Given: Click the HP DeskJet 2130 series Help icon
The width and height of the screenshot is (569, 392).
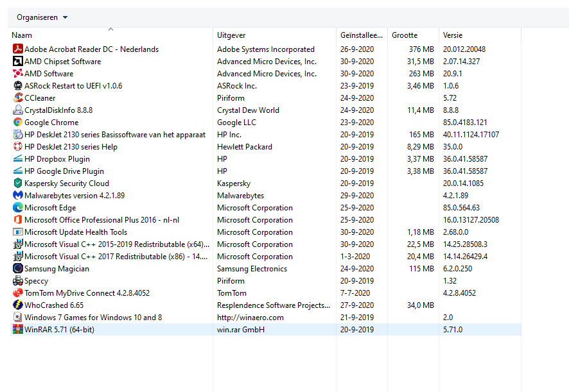Looking at the screenshot, I should (18, 146).
